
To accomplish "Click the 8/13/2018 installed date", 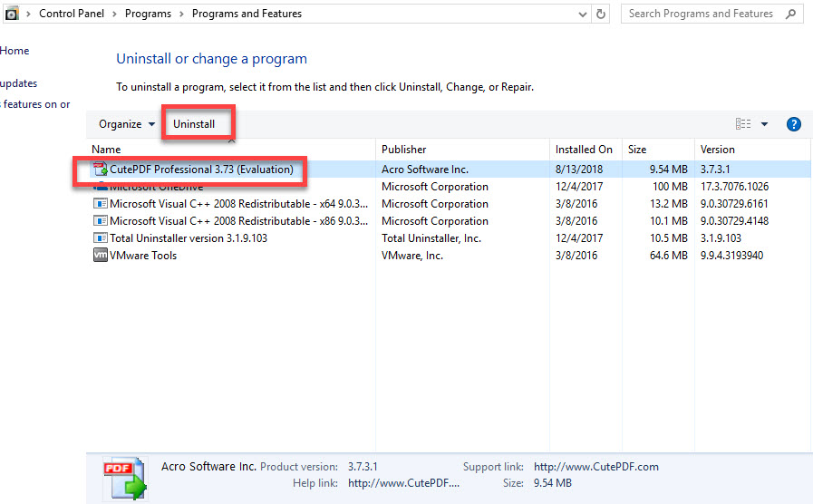I will click(579, 169).
